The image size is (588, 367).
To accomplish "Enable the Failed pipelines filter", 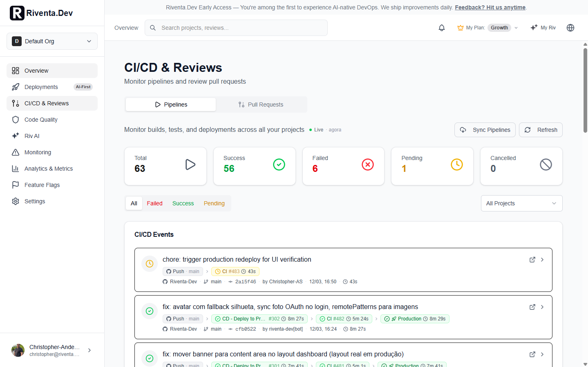I will point(154,203).
